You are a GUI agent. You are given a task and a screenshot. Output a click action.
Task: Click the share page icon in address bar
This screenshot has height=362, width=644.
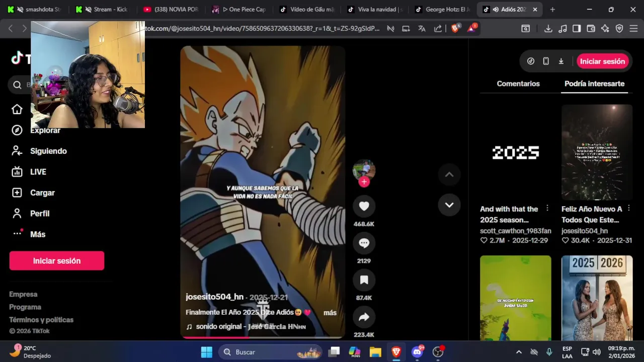pyautogui.click(x=438, y=29)
